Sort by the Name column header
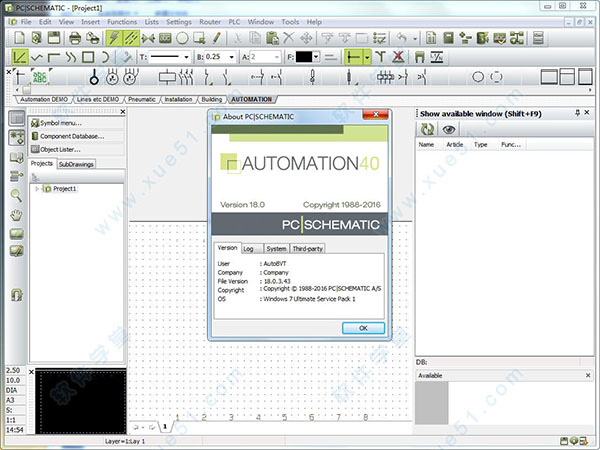The width and height of the screenshot is (600, 450). tap(426, 145)
